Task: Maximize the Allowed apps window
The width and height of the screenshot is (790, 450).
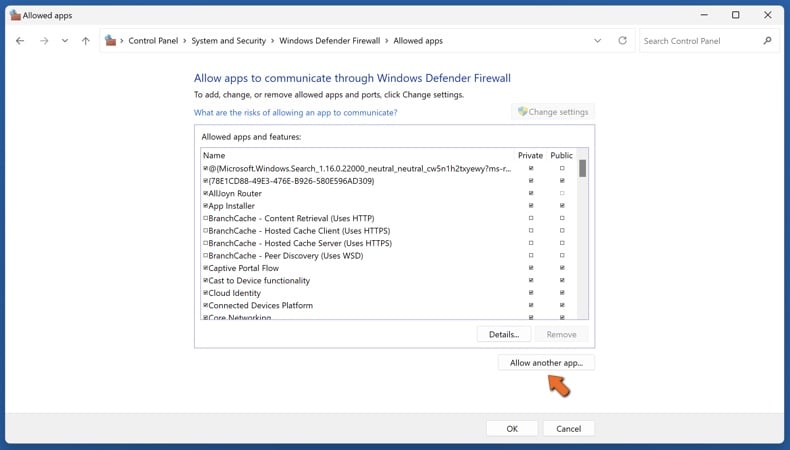Action: pyautogui.click(x=736, y=15)
